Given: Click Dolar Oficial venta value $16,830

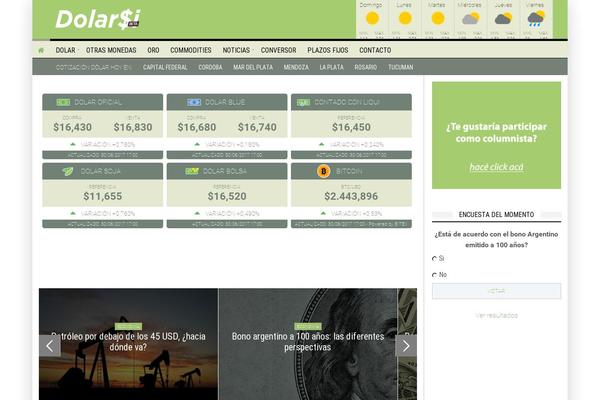Looking at the screenshot, I should (133, 127).
